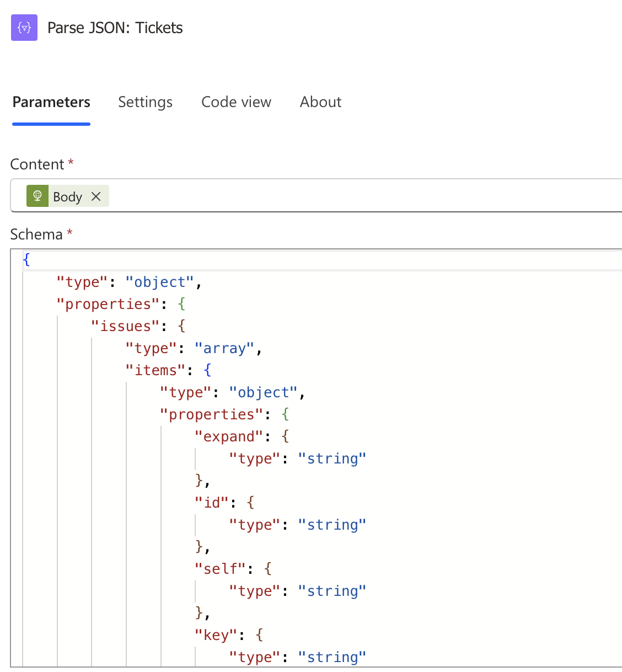
Task: Click the "self" property key
Action: 220,569
